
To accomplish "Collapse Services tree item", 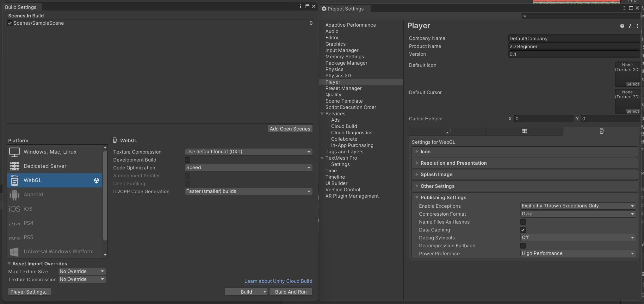I will (x=322, y=114).
